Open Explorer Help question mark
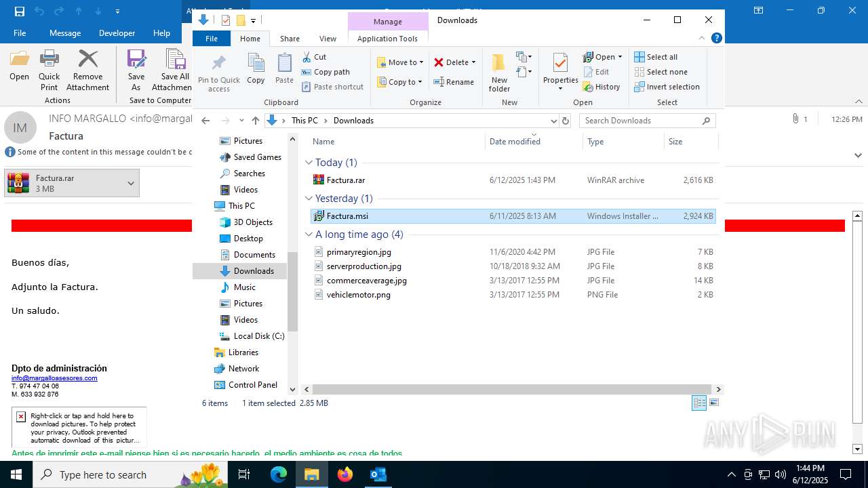Image resolution: width=868 pixels, height=488 pixels. pyautogui.click(x=717, y=39)
